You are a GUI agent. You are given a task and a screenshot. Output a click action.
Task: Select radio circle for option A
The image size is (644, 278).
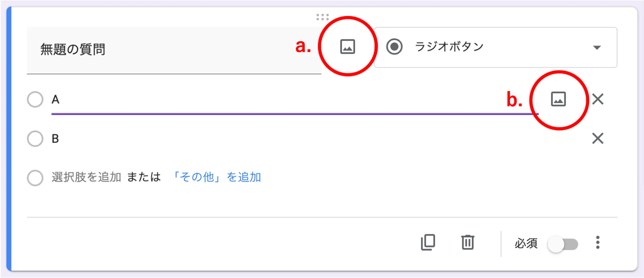(35, 99)
